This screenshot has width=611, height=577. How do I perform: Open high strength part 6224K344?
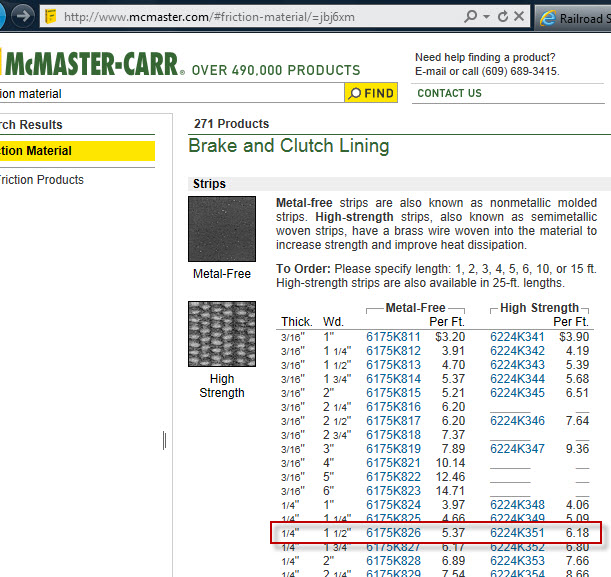[517, 379]
